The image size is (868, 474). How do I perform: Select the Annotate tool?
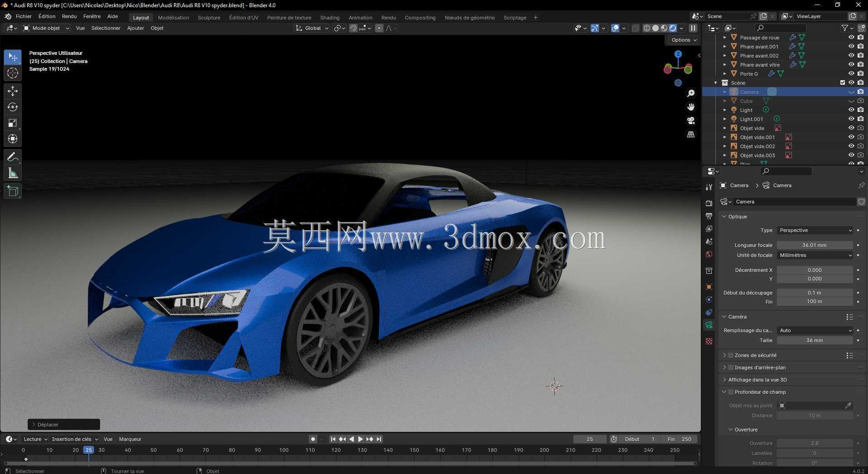13,157
